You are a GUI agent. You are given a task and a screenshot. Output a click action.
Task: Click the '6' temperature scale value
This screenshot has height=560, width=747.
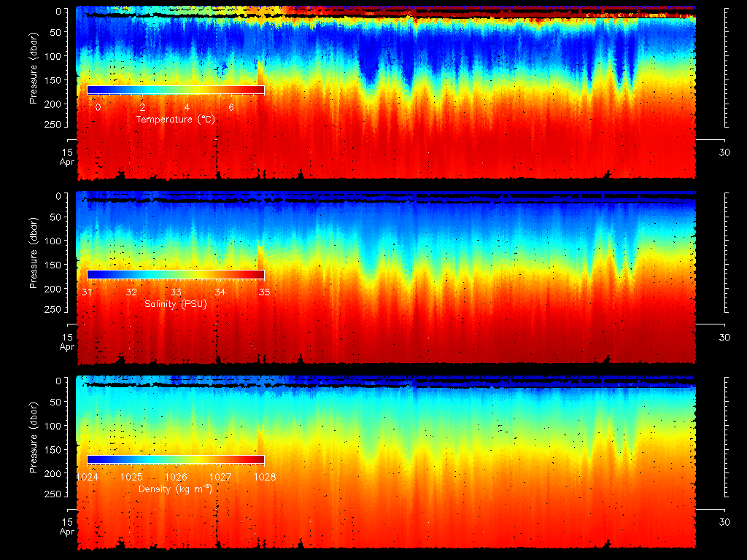[x=231, y=107]
